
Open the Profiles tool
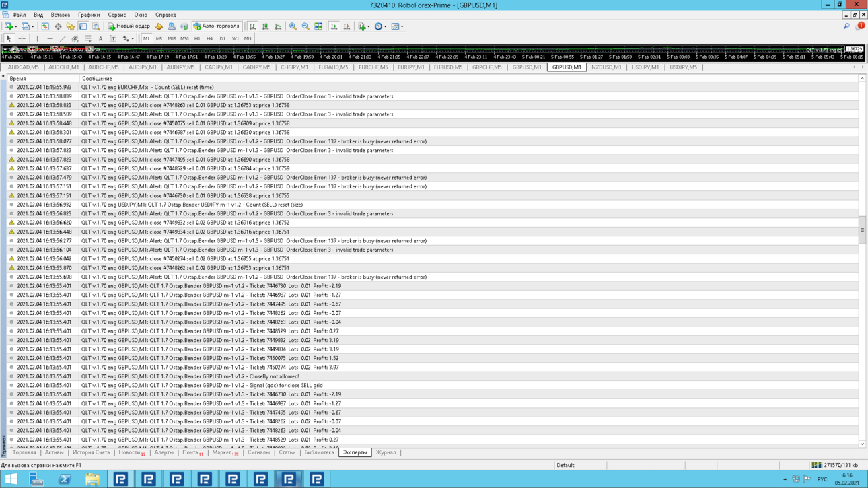pyautogui.click(x=25, y=26)
